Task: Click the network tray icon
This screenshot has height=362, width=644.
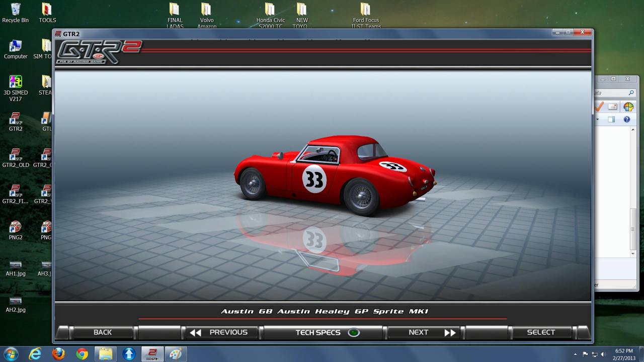Action: (x=595, y=354)
